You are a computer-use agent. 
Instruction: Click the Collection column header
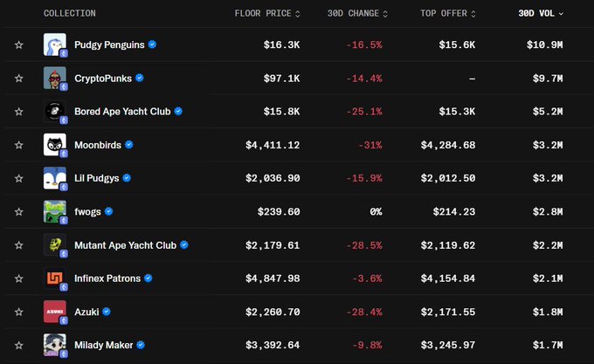pyautogui.click(x=70, y=13)
